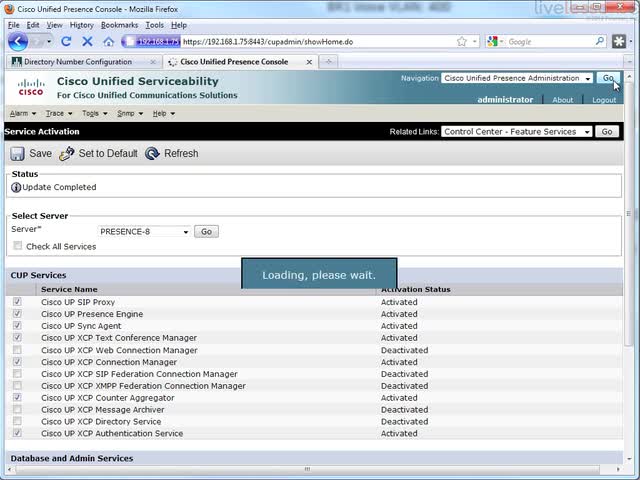
Task: Open the Server PRESENCE-8 dropdown
Action: [x=144, y=231]
